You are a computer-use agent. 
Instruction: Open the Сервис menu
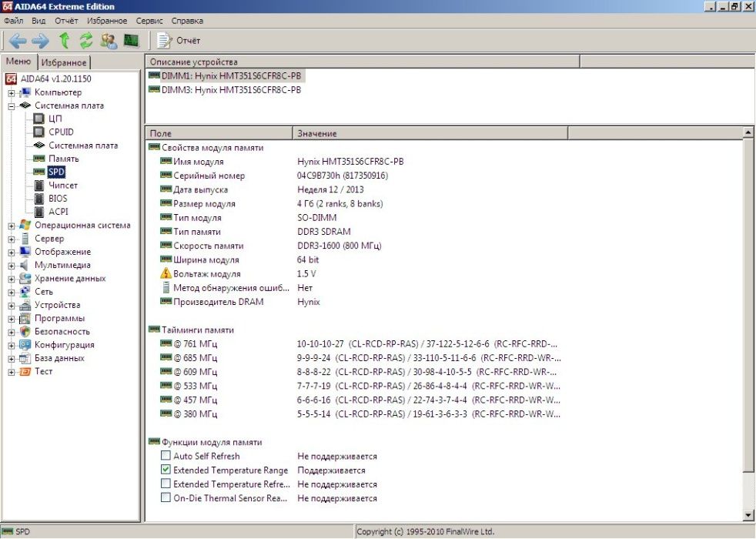click(149, 21)
